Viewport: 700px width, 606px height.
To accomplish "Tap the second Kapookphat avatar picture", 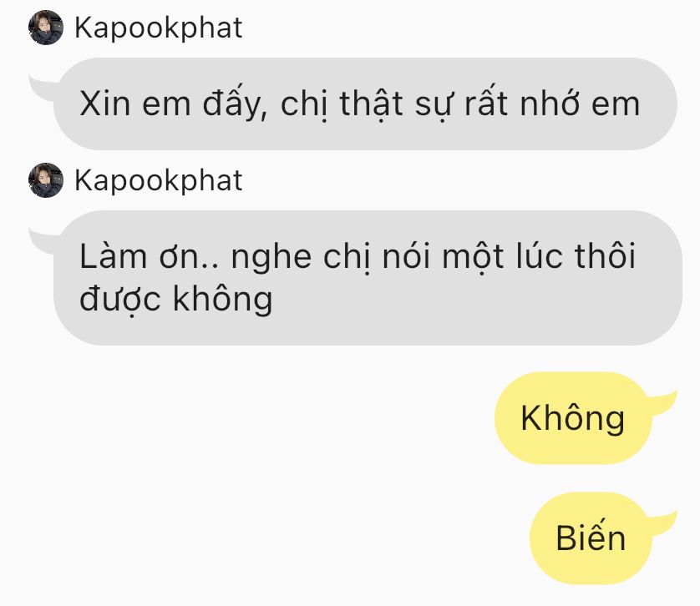I will coord(46,180).
